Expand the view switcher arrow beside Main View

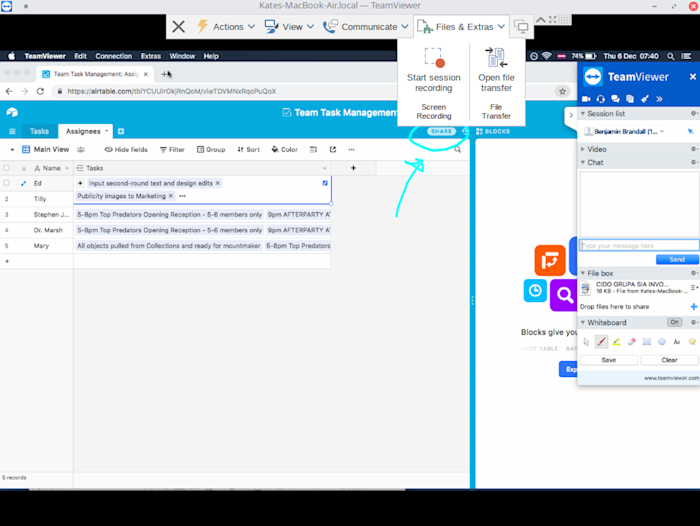point(12,150)
